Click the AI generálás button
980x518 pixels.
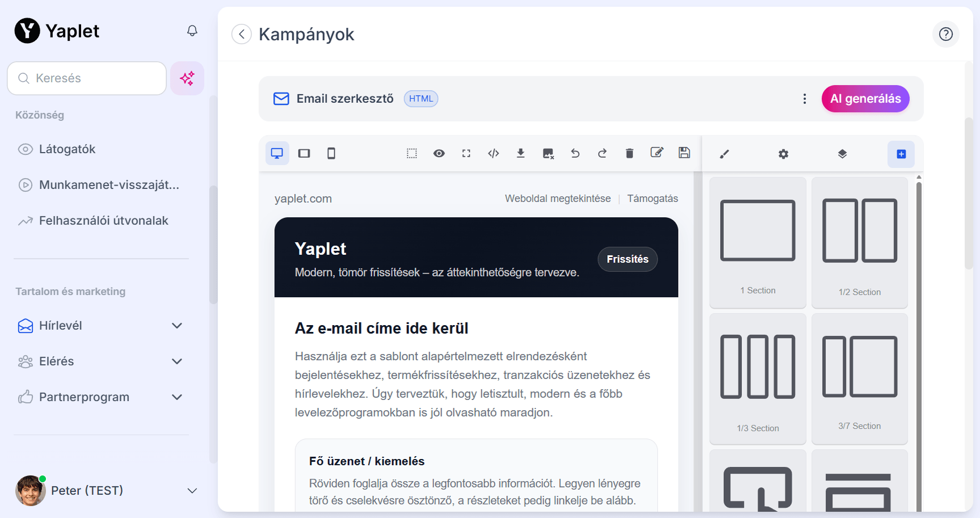tap(865, 98)
